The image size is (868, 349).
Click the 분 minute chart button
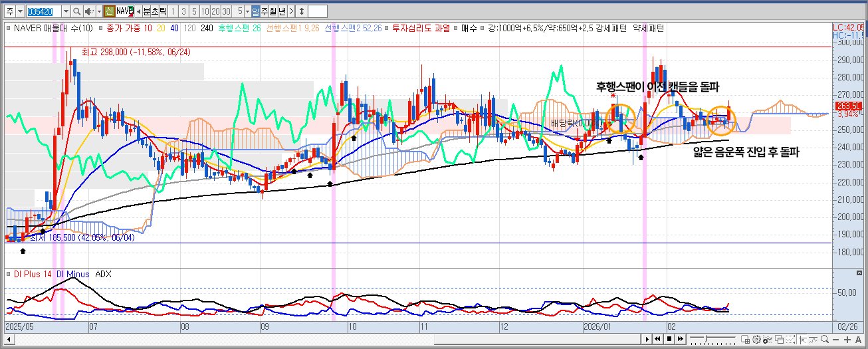pyautogui.click(x=147, y=11)
